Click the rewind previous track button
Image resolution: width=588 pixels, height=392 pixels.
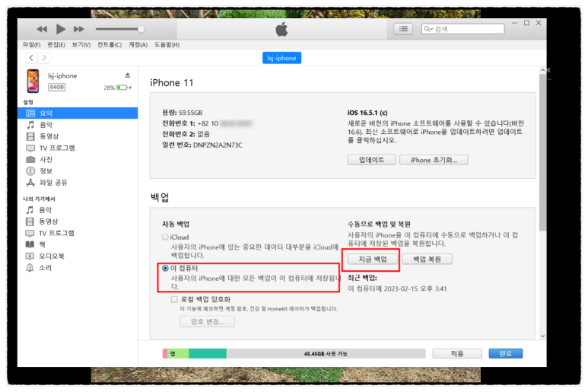42,29
